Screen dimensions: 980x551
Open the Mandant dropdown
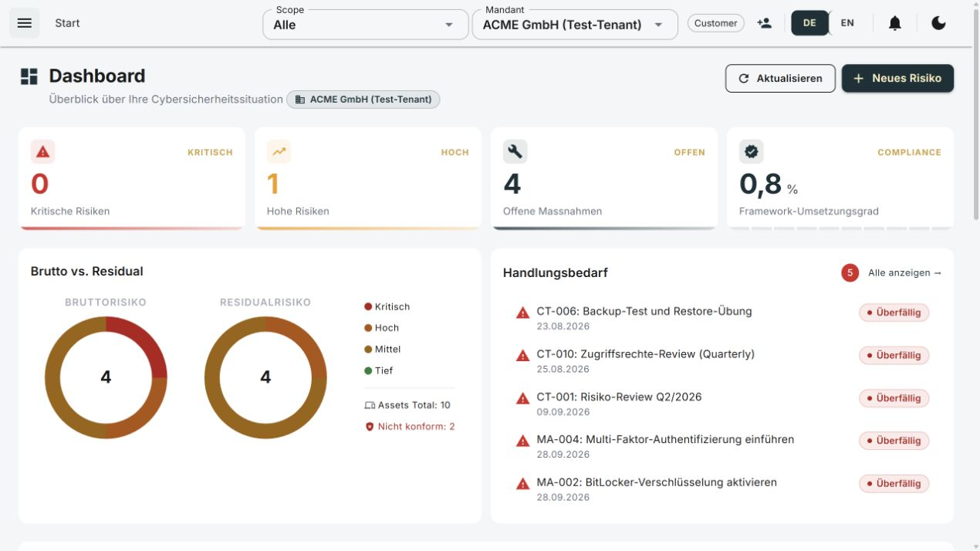(575, 25)
